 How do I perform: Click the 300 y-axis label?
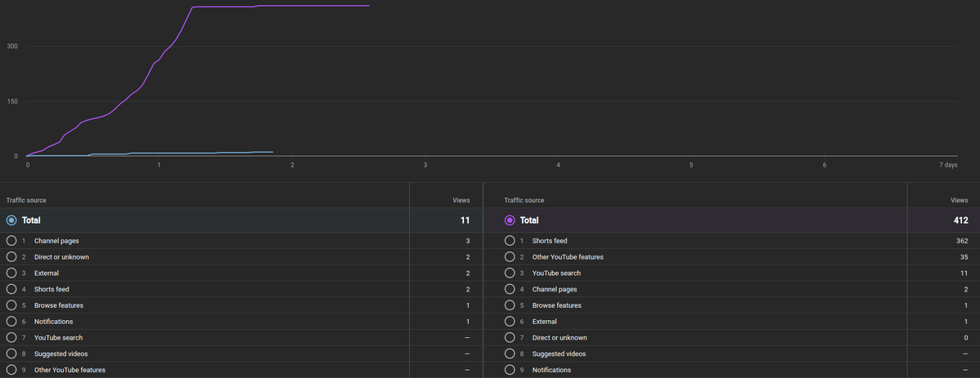[x=12, y=47]
